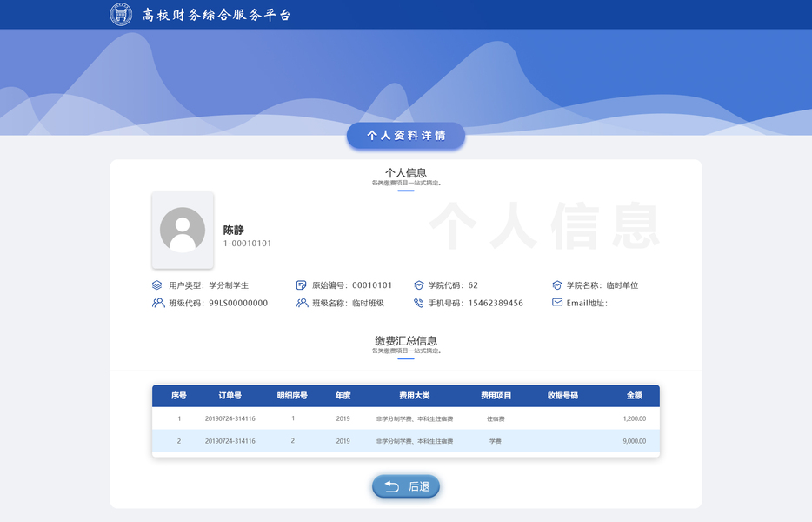Click year 2019 in the 学费 row
The image size is (812, 522).
pos(343,441)
